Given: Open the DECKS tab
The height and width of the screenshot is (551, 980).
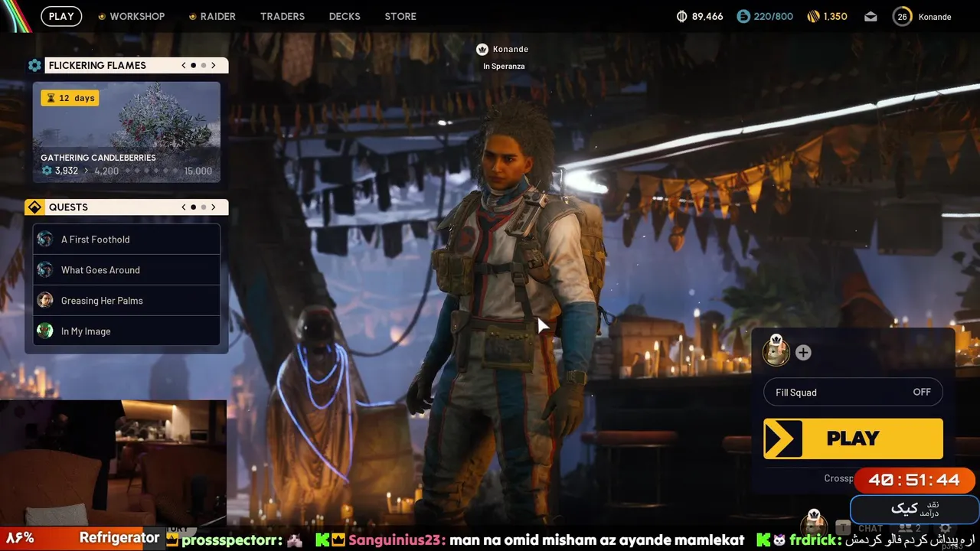Looking at the screenshot, I should click(345, 16).
